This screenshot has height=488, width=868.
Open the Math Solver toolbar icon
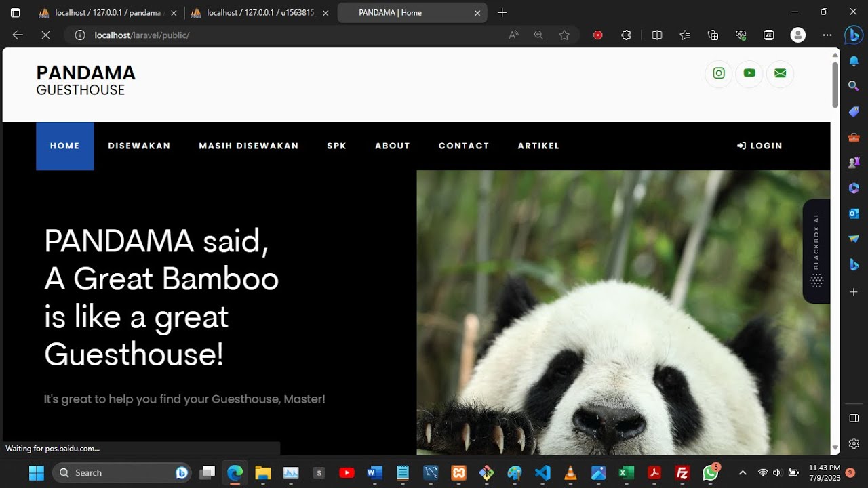(x=769, y=35)
